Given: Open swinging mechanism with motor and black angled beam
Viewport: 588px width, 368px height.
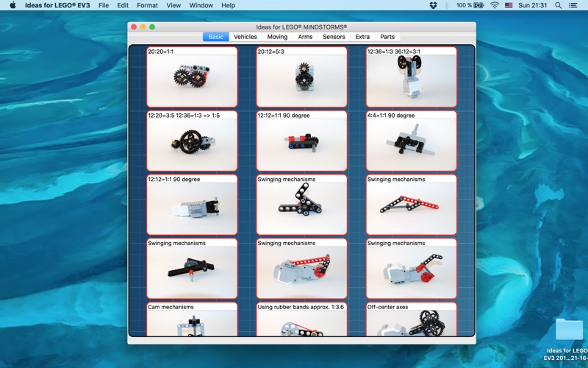Looking at the screenshot, I should tap(412, 269).
